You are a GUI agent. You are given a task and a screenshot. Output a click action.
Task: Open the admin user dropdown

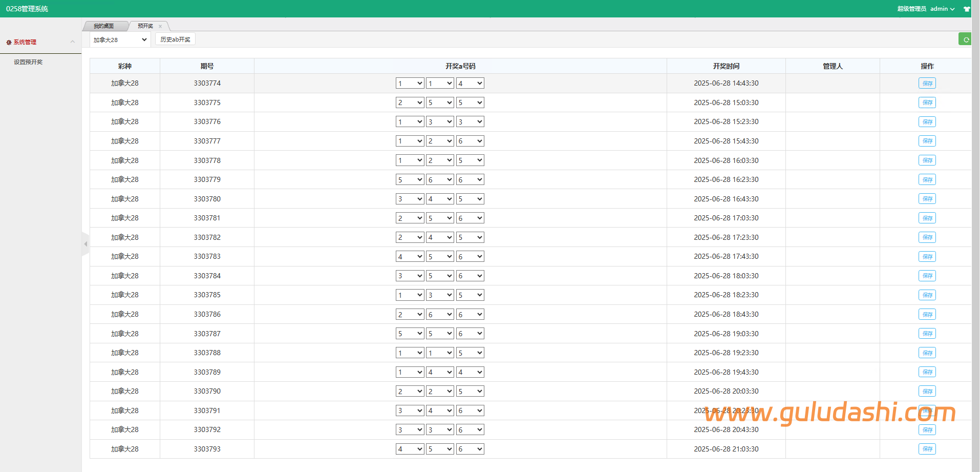pyautogui.click(x=942, y=9)
